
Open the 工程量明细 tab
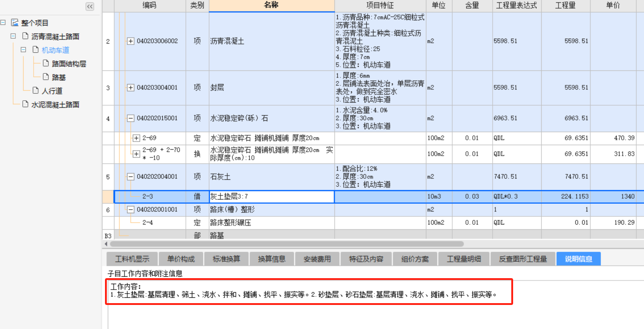[464, 259]
